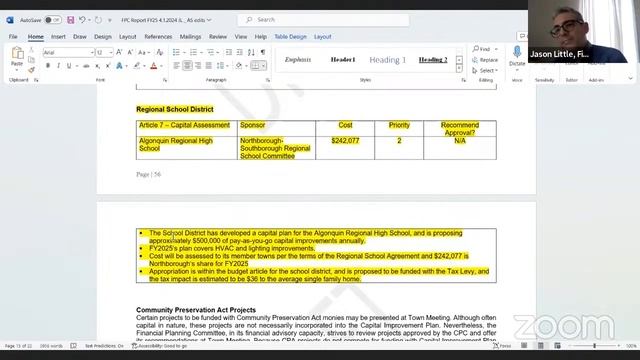This screenshot has width=640, height=360.
Task: Decrease font size with shrink icon
Action: coord(130,52)
